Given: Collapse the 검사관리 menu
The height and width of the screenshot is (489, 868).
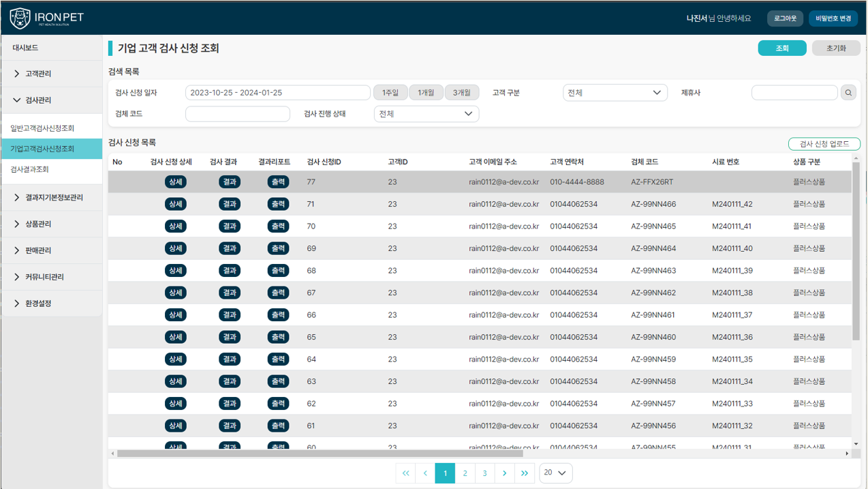Looking at the screenshot, I should click(51, 100).
